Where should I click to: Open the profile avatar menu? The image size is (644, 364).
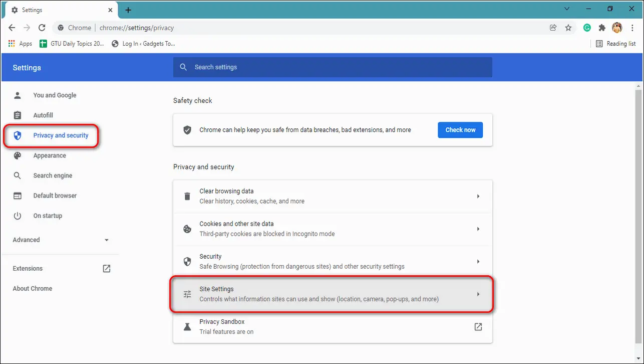(617, 28)
